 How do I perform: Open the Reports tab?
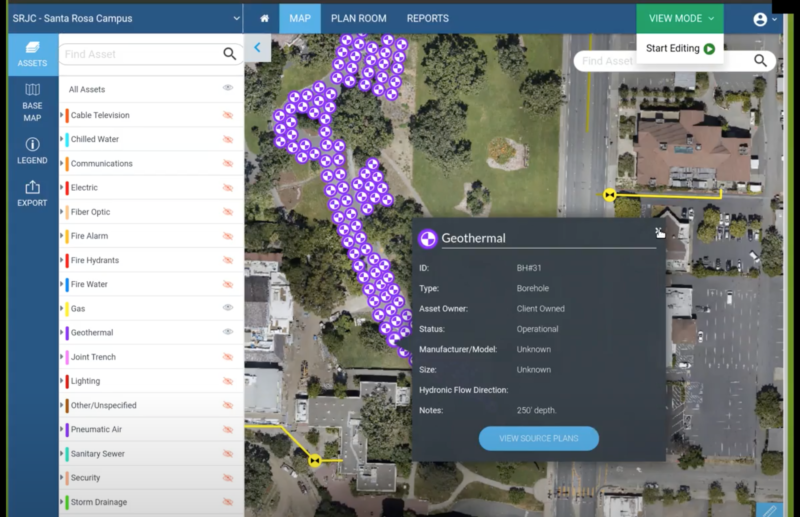point(427,19)
